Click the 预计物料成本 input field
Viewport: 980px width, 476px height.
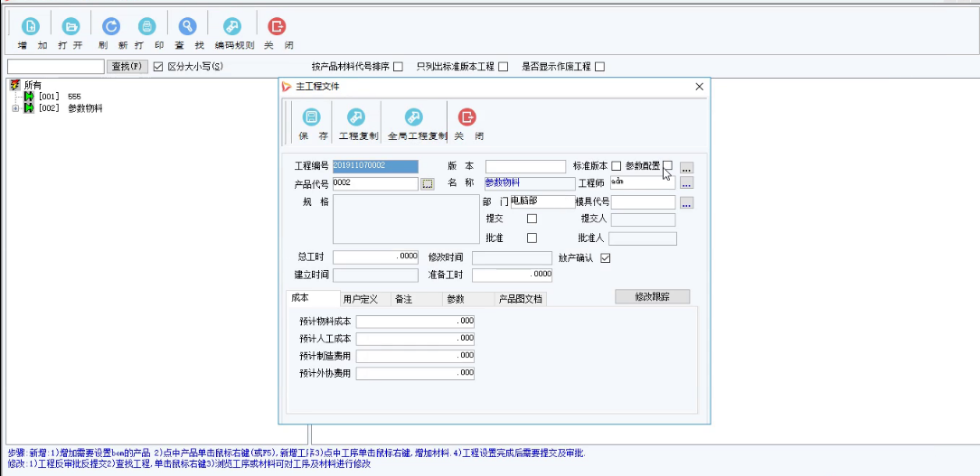point(415,322)
